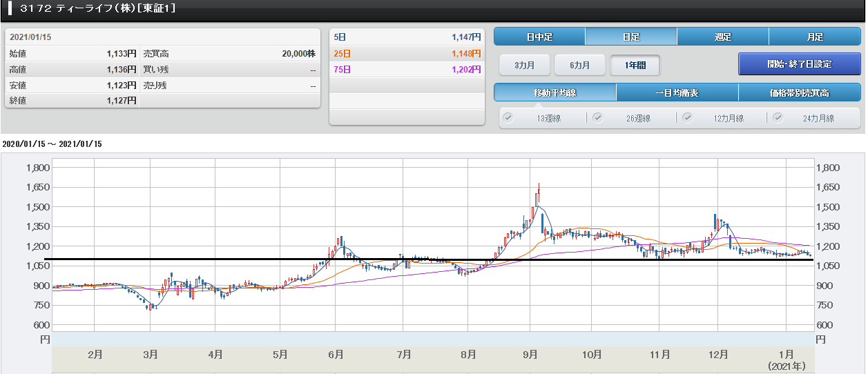
Task: Select the 移動平均線 indicator tab
Action: [554, 92]
